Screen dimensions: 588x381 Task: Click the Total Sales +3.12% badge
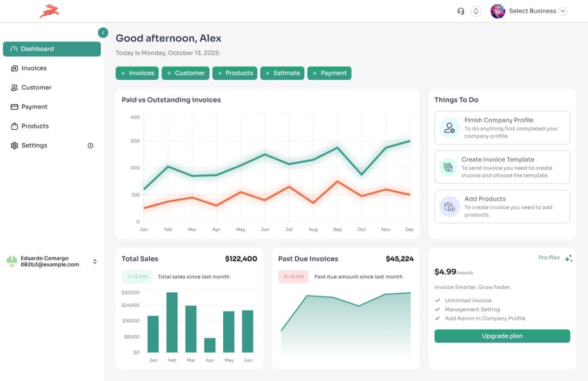(x=137, y=277)
